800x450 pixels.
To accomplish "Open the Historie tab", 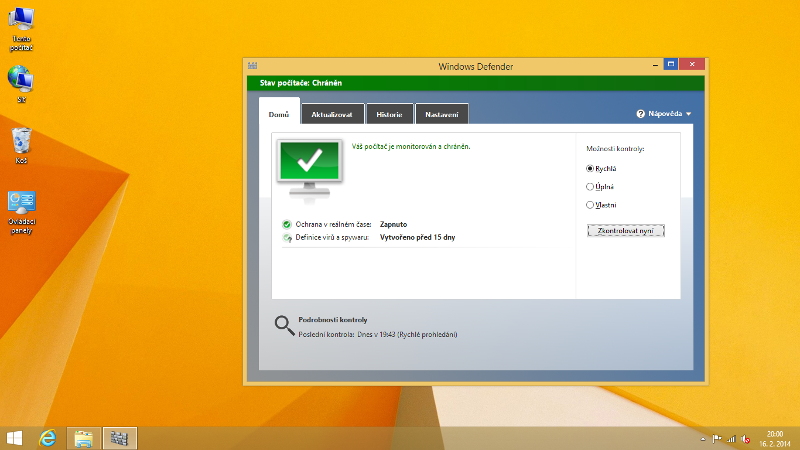I will [390, 114].
